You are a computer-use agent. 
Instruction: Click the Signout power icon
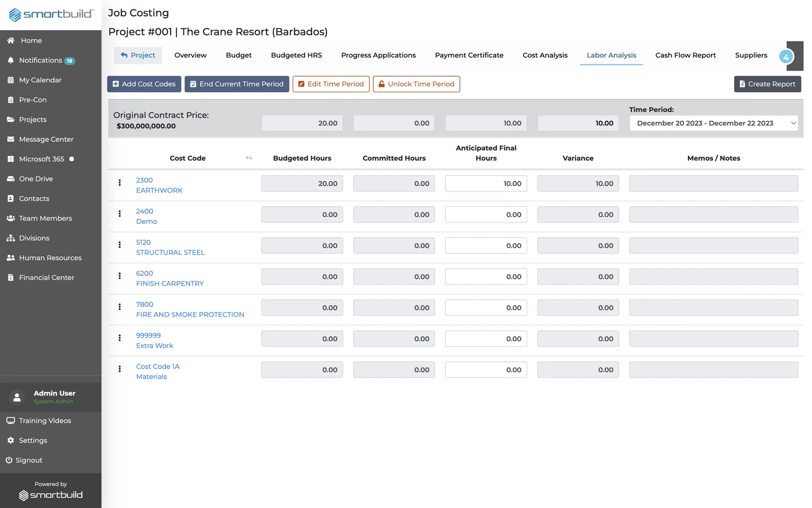click(x=9, y=460)
